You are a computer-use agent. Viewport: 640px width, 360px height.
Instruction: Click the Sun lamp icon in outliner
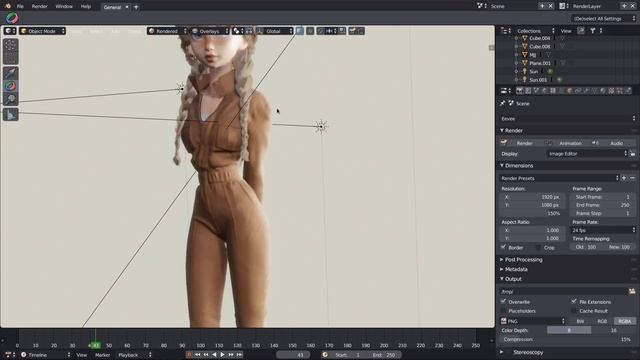point(524,71)
